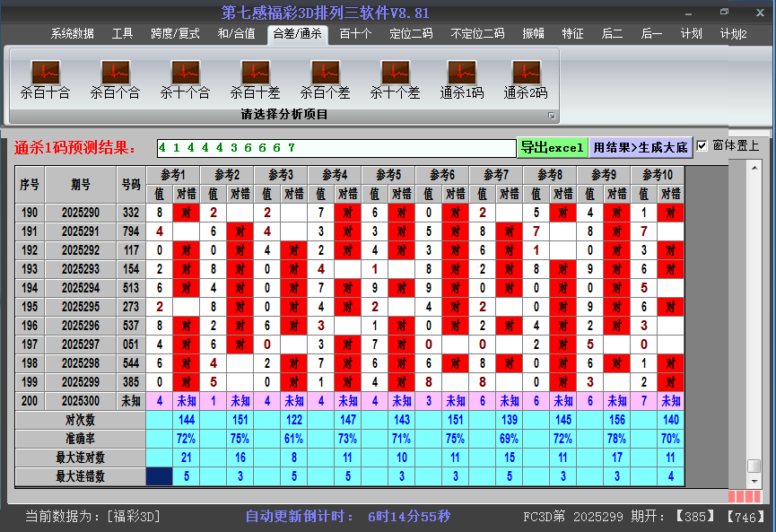Viewport: 776px width, 532px height.
Task: Open the 杀十个合 analysis icon
Action: [185, 72]
